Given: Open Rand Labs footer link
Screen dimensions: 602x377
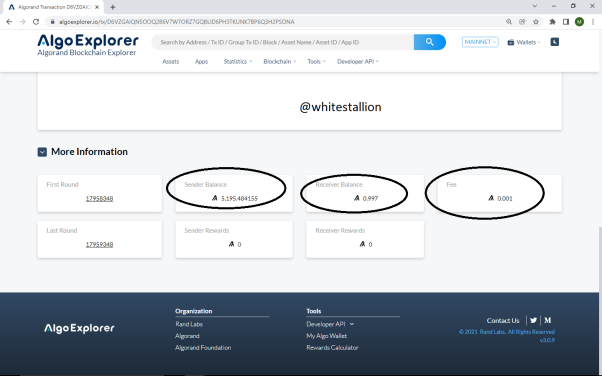Looking at the screenshot, I should [189, 324].
